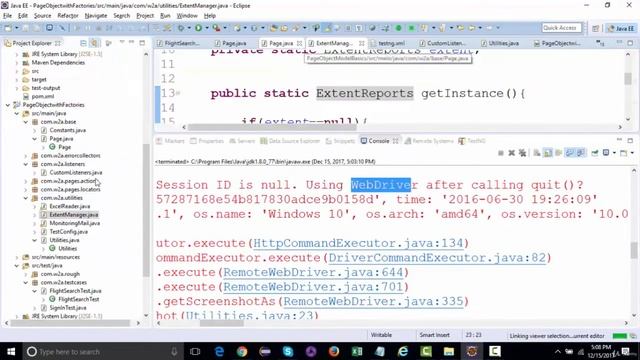The image size is (640, 360).
Task: Open the Navigate menu
Action: click(x=96, y=16)
